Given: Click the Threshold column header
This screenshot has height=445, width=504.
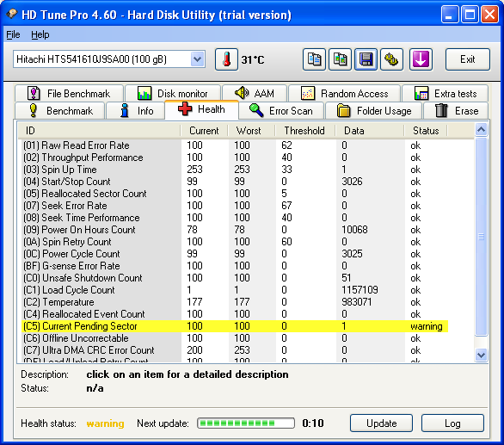Looking at the screenshot, I should (305, 131).
